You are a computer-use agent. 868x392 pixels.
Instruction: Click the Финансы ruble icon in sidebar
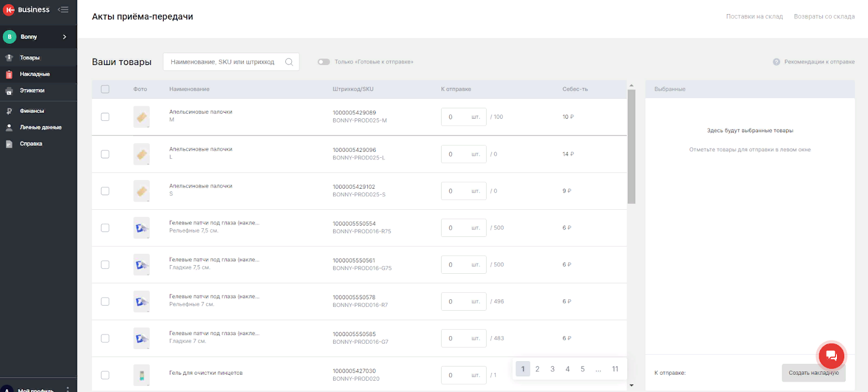(9, 111)
